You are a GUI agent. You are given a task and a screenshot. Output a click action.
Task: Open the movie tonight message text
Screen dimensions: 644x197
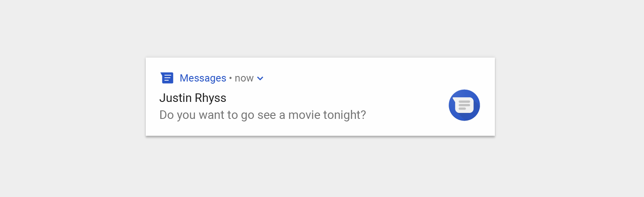[x=263, y=115]
